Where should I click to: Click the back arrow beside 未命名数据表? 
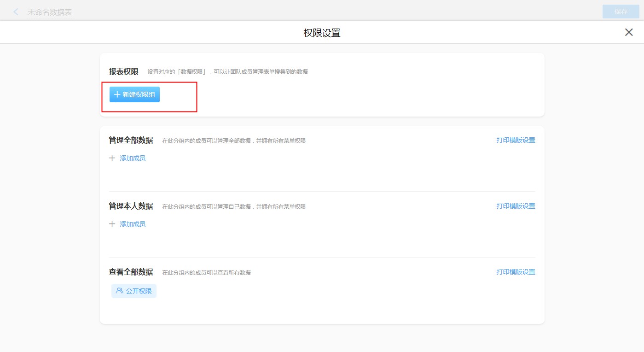[16, 12]
